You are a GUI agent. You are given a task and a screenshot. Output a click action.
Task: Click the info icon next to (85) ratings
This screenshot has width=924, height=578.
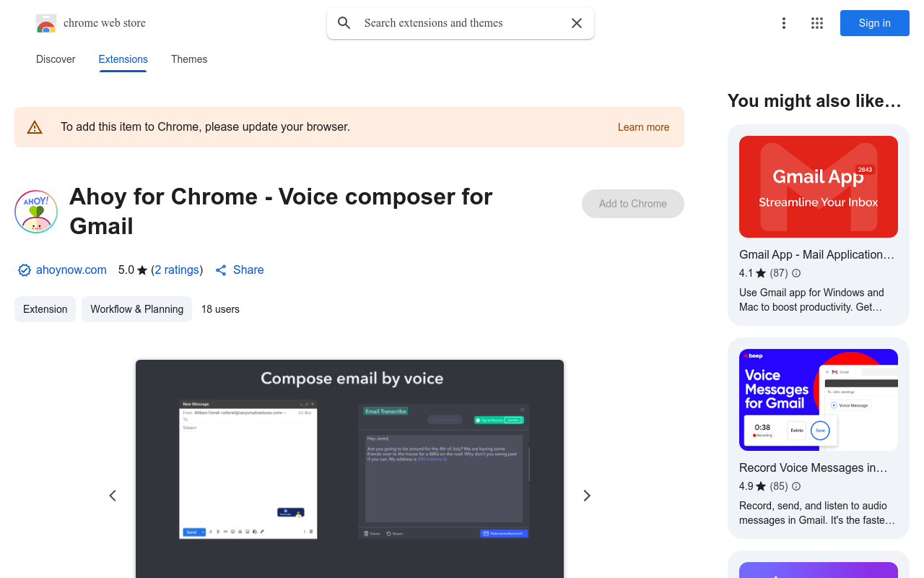[x=796, y=486]
